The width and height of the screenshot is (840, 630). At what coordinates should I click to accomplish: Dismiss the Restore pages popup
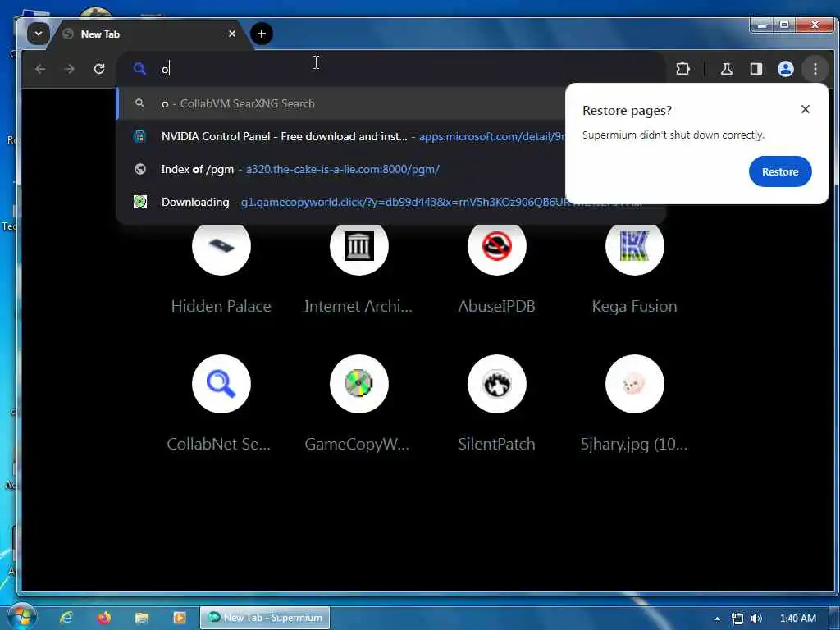pyautogui.click(x=806, y=109)
